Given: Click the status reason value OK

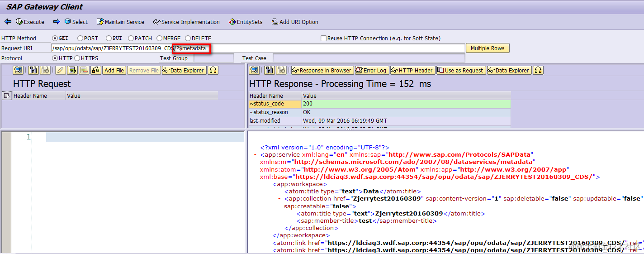Looking at the screenshot, I should point(406,112).
